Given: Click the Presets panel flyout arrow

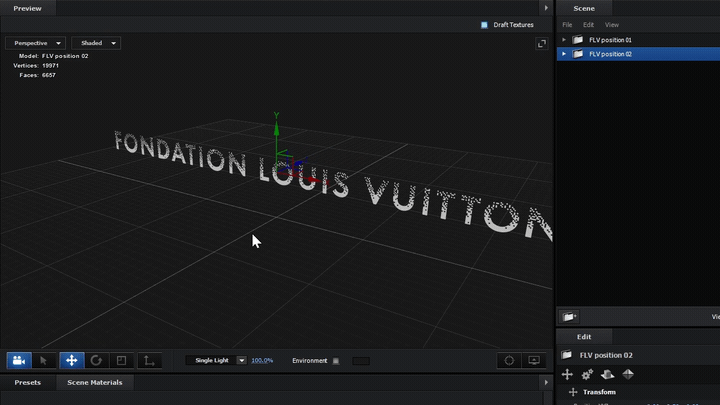Looking at the screenshot, I should click(x=546, y=382).
